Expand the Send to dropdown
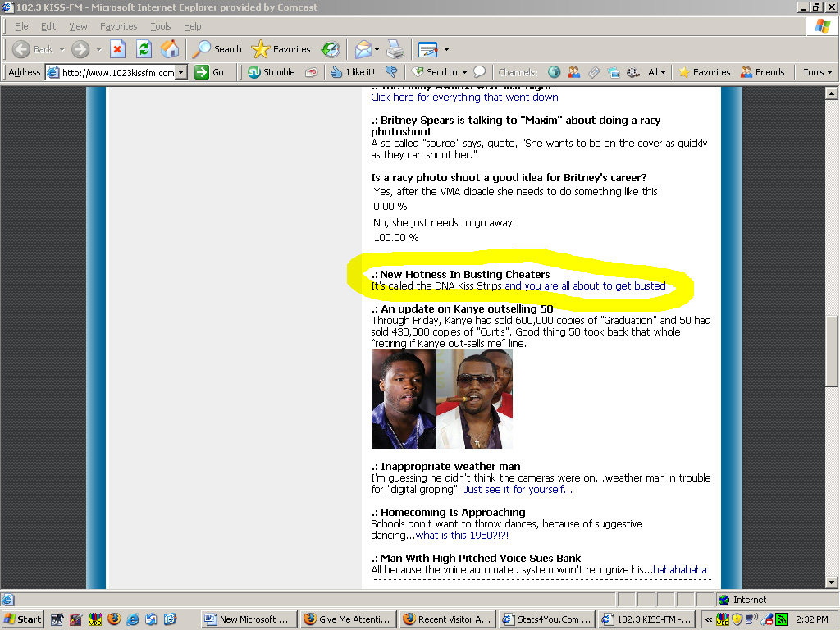This screenshot has width=840, height=630. 464,72
